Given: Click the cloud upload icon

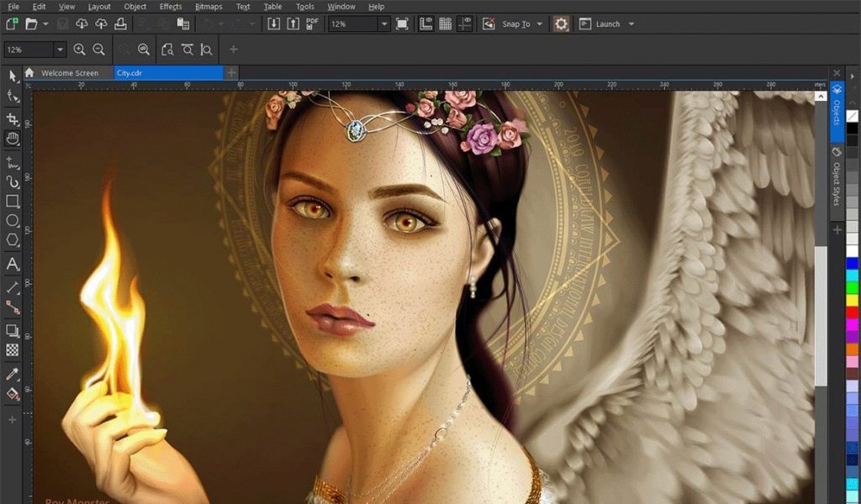Looking at the screenshot, I should point(101,24).
